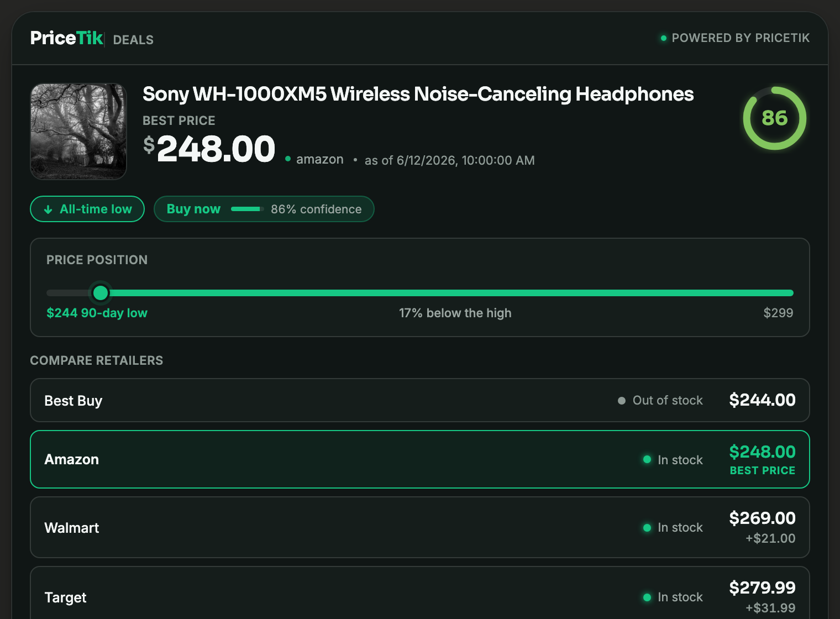The image size is (840, 619).
Task: Click the $244.00 Best Buy price
Action: click(x=762, y=400)
